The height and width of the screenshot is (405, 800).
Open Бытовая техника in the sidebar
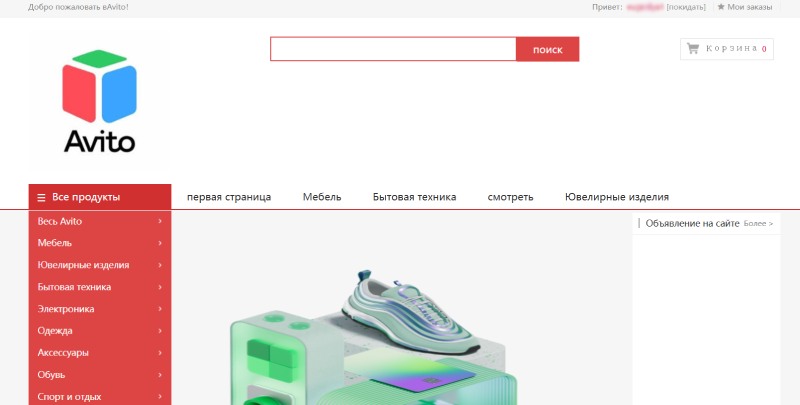(74, 287)
